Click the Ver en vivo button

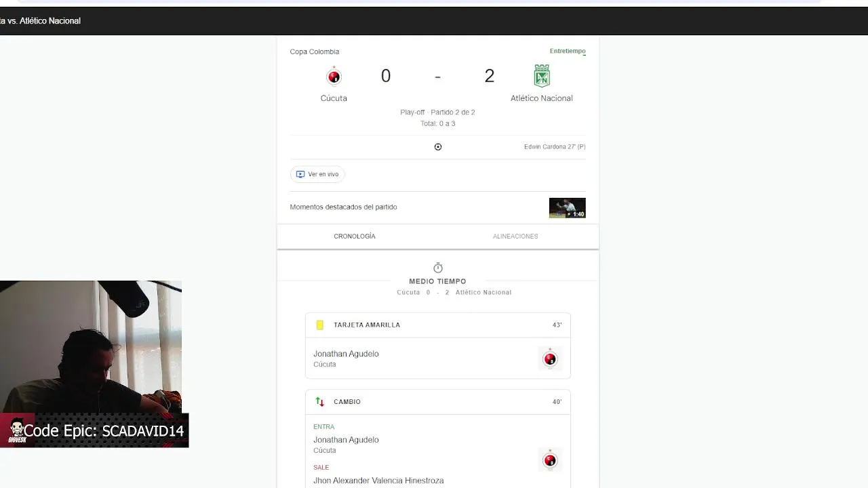[x=317, y=174]
